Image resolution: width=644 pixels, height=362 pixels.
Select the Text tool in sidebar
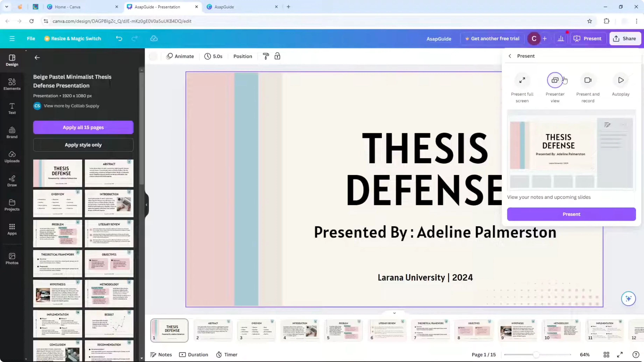pos(12,108)
